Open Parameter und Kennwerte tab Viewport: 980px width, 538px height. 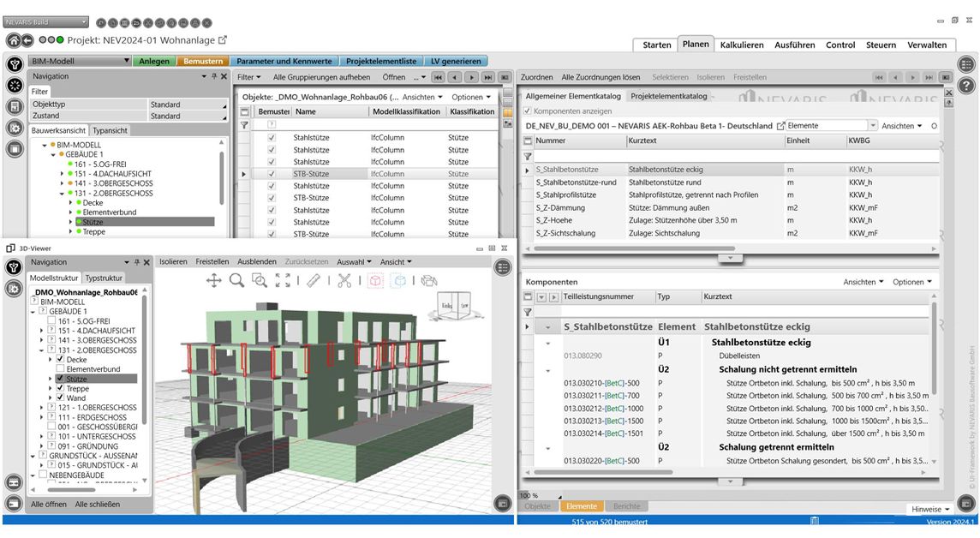point(284,61)
